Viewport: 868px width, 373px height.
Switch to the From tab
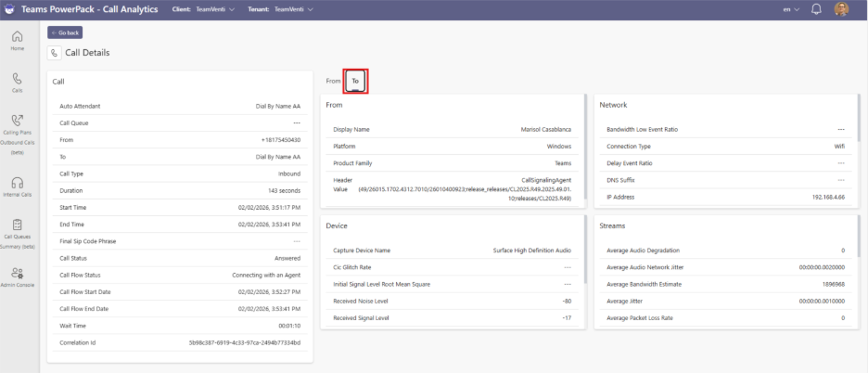tap(333, 81)
